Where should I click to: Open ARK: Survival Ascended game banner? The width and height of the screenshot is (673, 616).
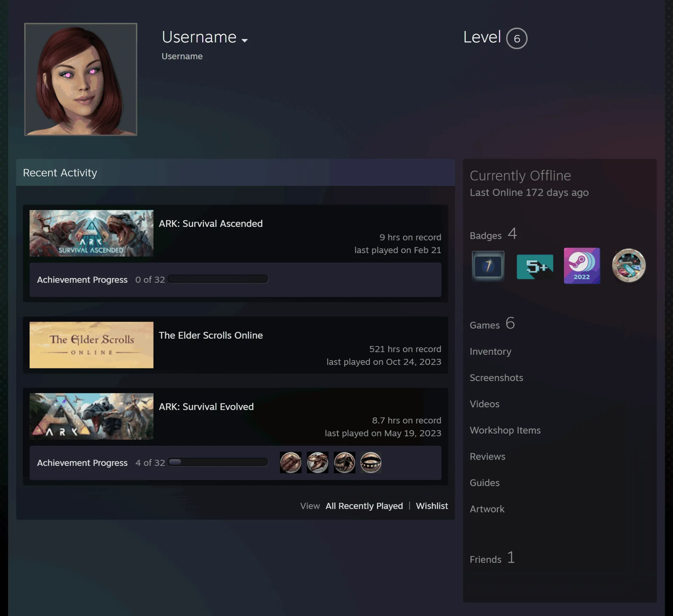point(91,233)
